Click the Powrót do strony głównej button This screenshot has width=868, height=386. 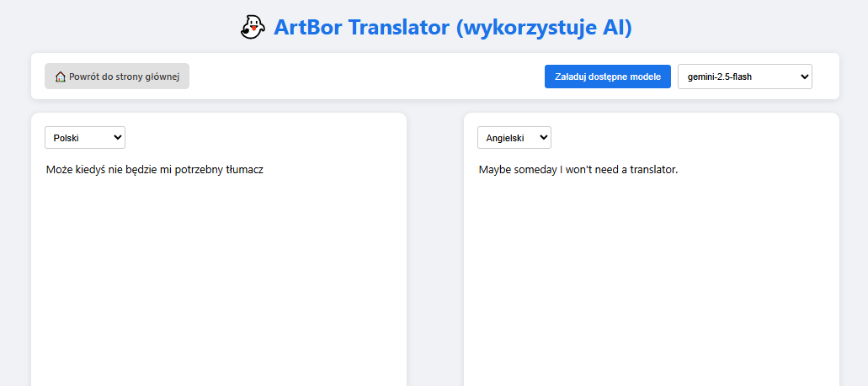tap(117, 77)
